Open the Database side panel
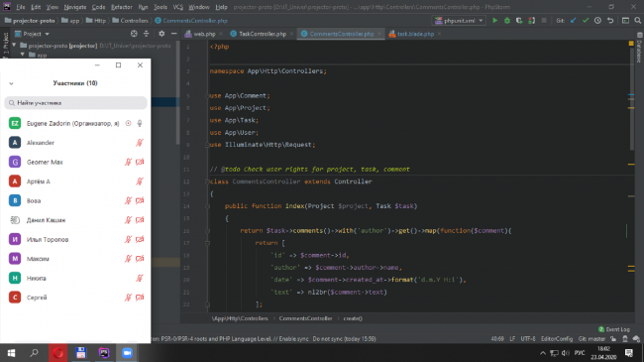 point(639,49)
